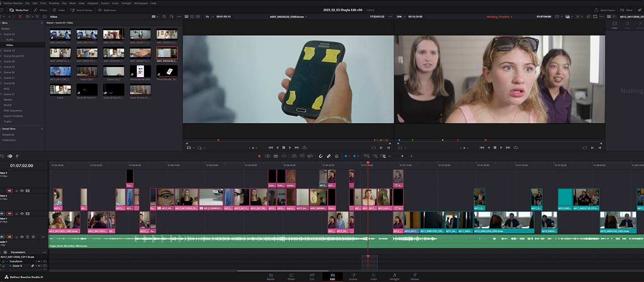
Task: Choose the Trim edit mode tool
Action: pyautogui.click(x=268, y=156)
